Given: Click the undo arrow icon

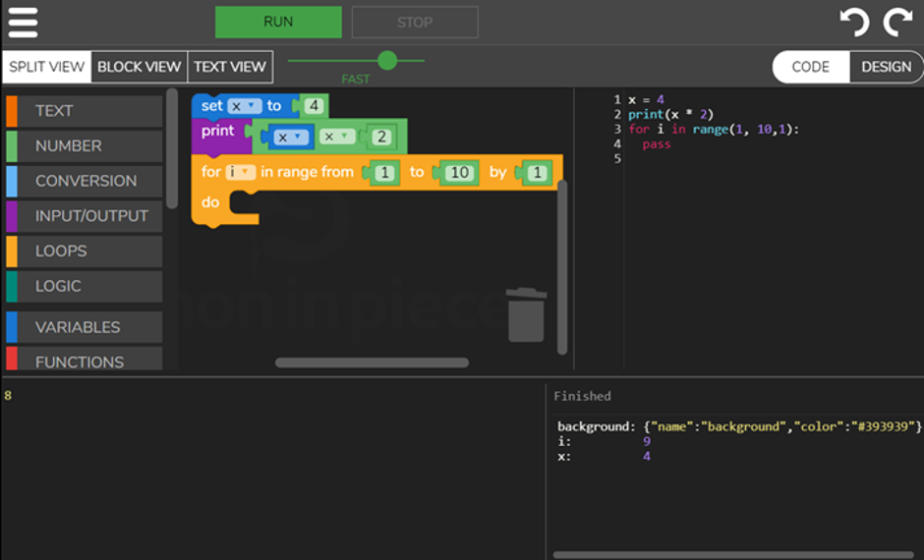Looking at the screenshot, I should 853,22.
